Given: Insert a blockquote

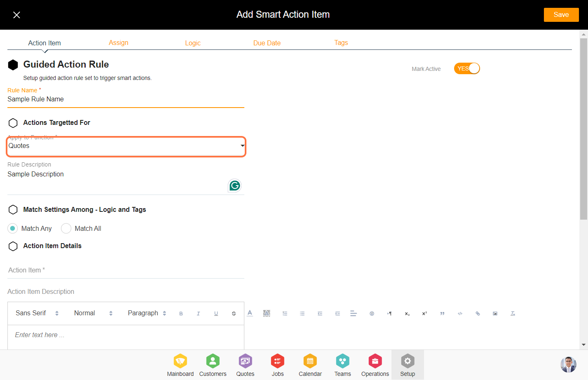Looking at the screenshot, I should [442, 314].
